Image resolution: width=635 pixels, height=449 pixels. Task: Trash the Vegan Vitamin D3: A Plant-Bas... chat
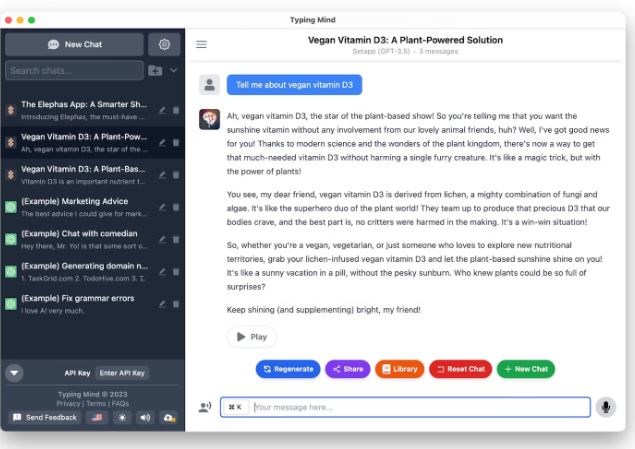[176, 175]
